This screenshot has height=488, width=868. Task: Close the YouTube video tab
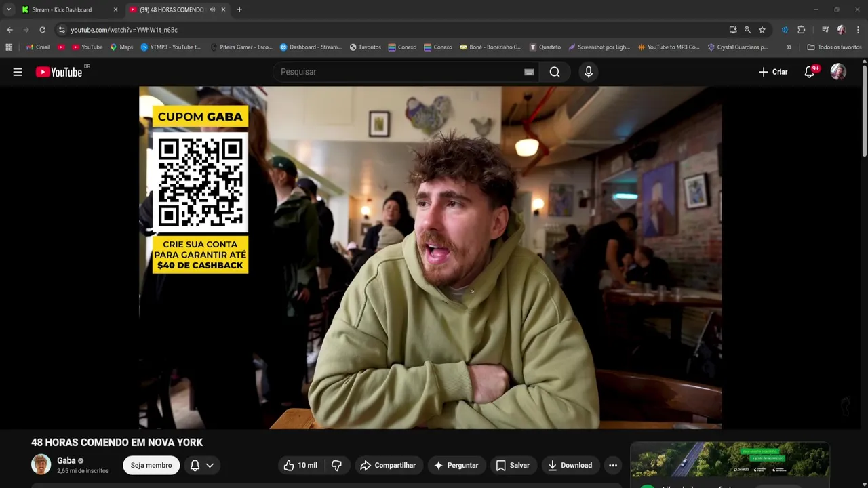[223, 9]
